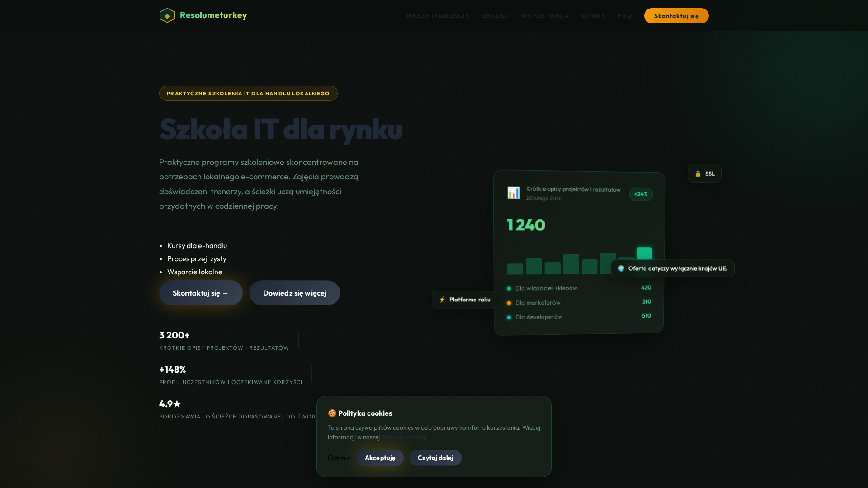Click the 1 240 total value
This screenshot has height=488, width=868.
pos(526,225)
